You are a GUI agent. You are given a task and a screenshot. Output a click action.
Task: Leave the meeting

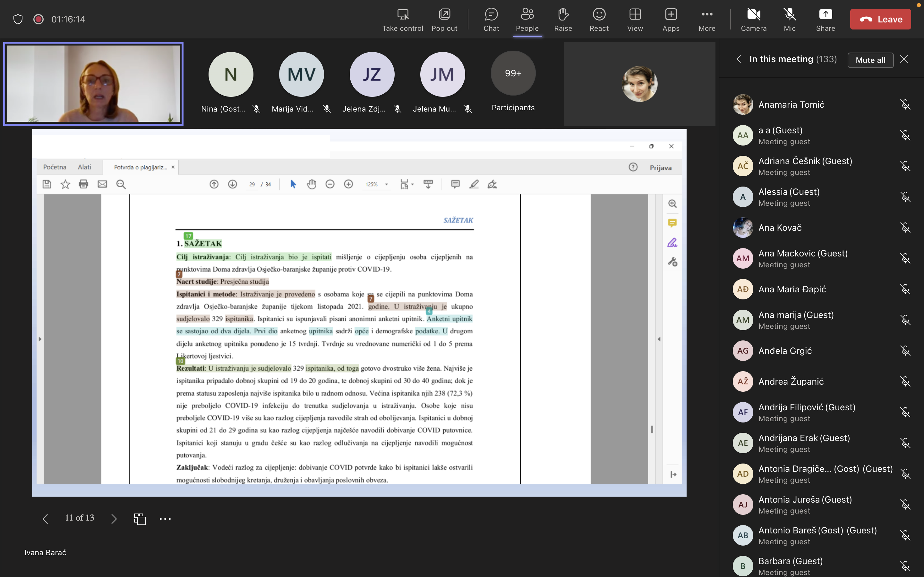coord(880,20)
